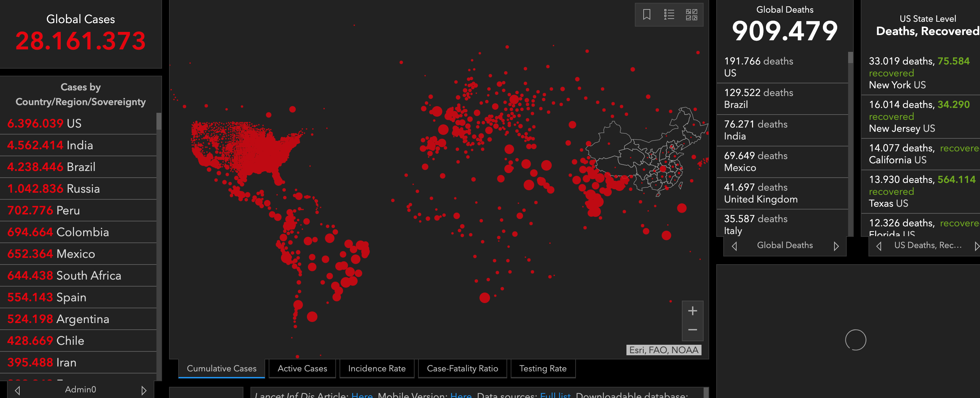Click left arrow beside Admin0

[18, 390]
